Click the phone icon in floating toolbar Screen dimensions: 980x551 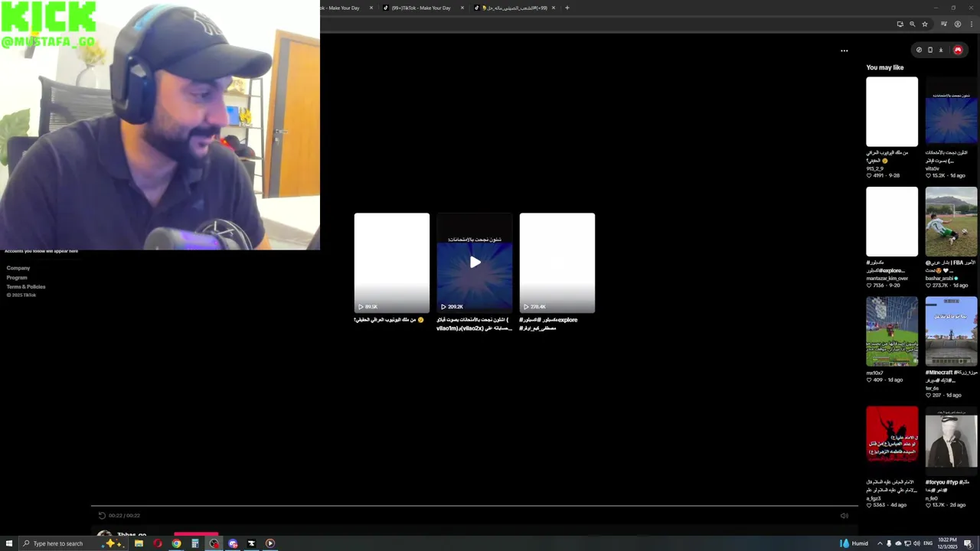(x=930, y=50)
